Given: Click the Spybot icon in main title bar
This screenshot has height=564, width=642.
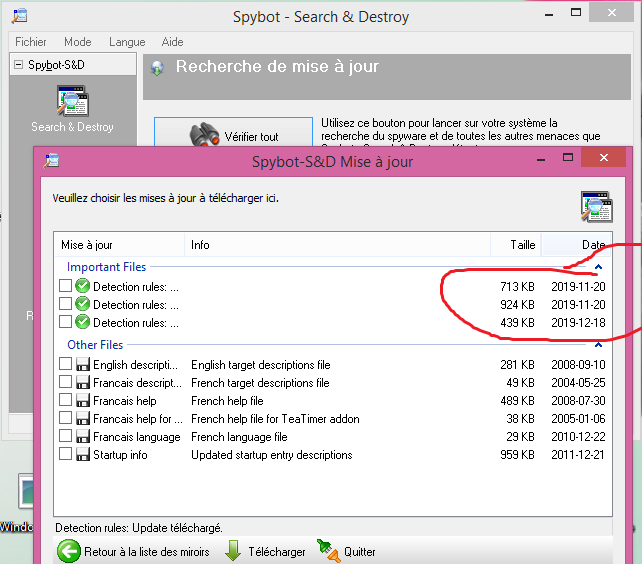Looking at the screenshot, I should (19, 16).
